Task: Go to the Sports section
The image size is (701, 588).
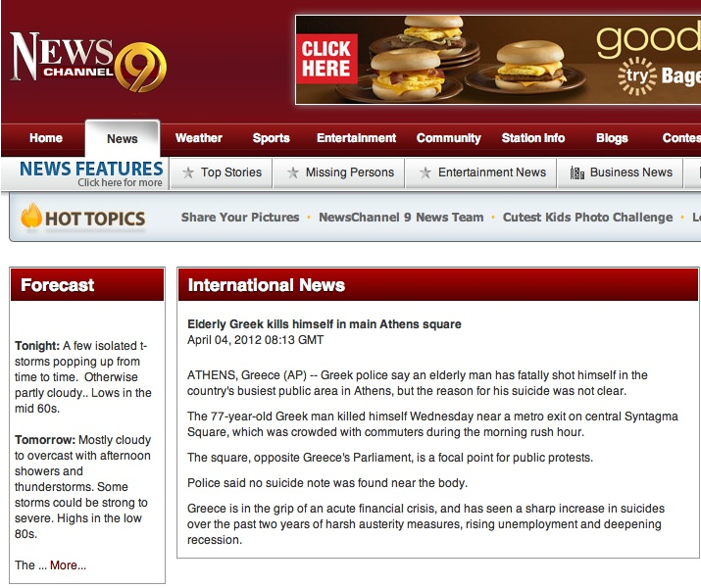Action: [271, 138]
